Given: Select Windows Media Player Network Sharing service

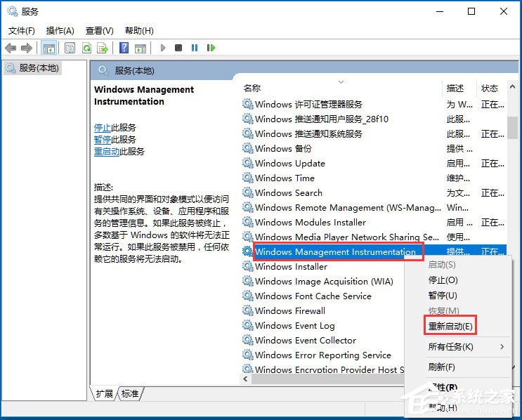Looking at the screenshot, I should 347,237.
